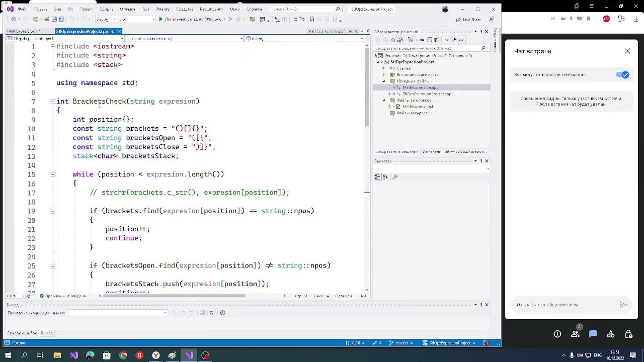
Task: Open Chrome from the taskbar
Action: 123,355
